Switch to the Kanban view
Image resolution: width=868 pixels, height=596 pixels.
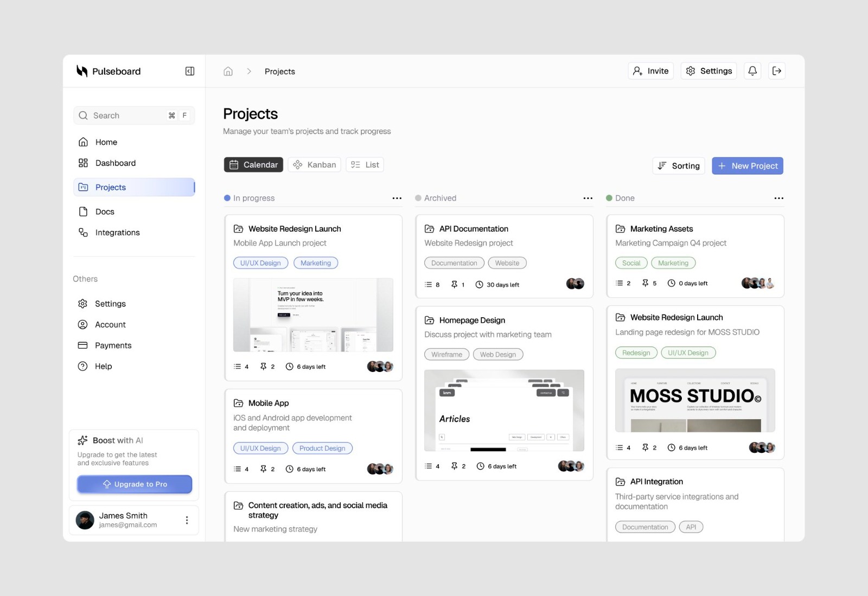coord(314,164)
